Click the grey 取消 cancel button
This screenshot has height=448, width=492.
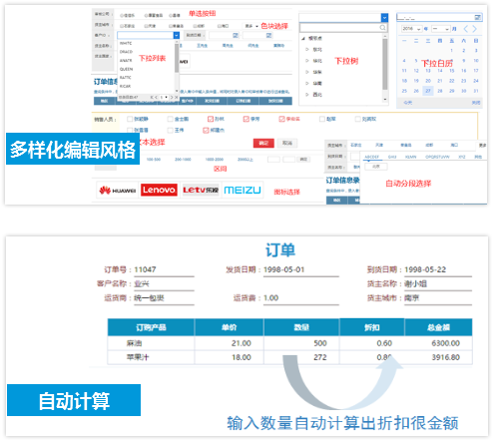tap(287, 143)
